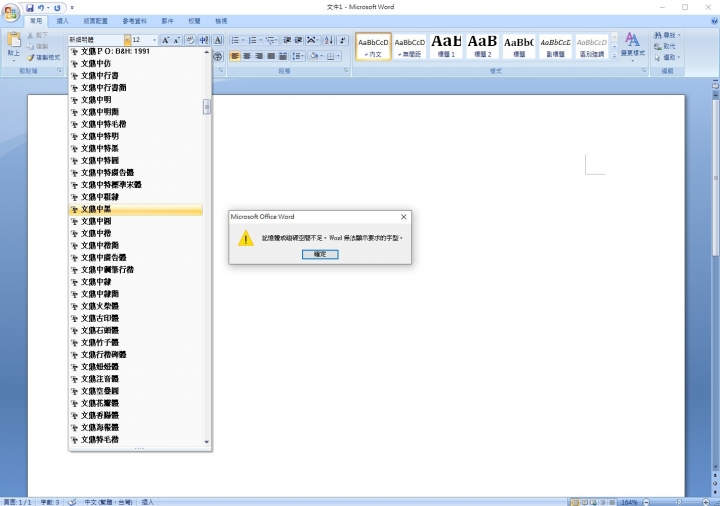Click language 中文 in status bar

click(108, 502)
